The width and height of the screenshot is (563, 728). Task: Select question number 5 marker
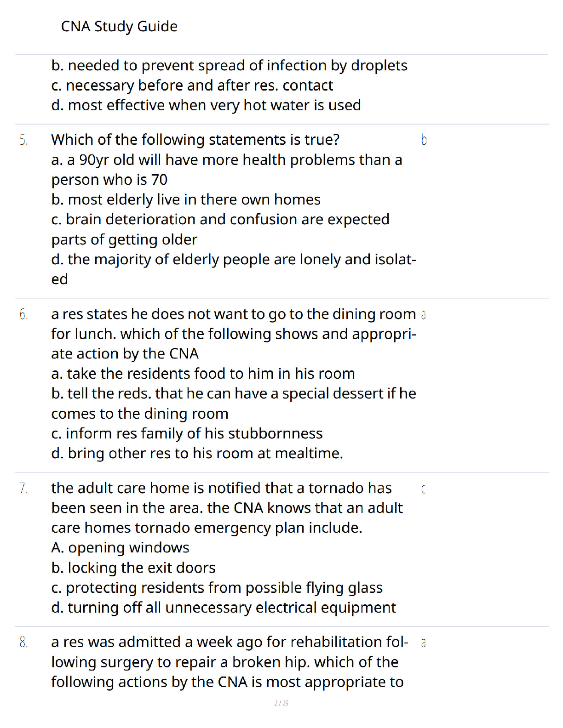point(23,140)
